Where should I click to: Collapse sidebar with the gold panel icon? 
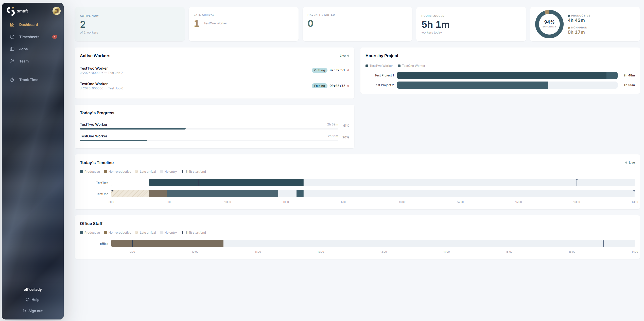[x=57, y=11]
